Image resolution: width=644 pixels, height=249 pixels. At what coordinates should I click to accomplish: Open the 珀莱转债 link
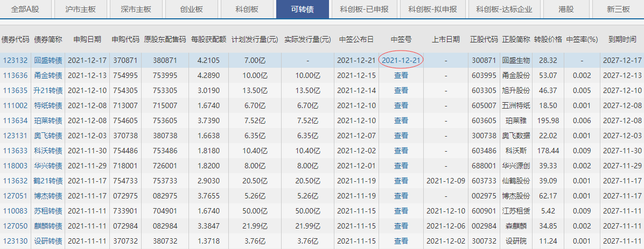tap(48, 120)
